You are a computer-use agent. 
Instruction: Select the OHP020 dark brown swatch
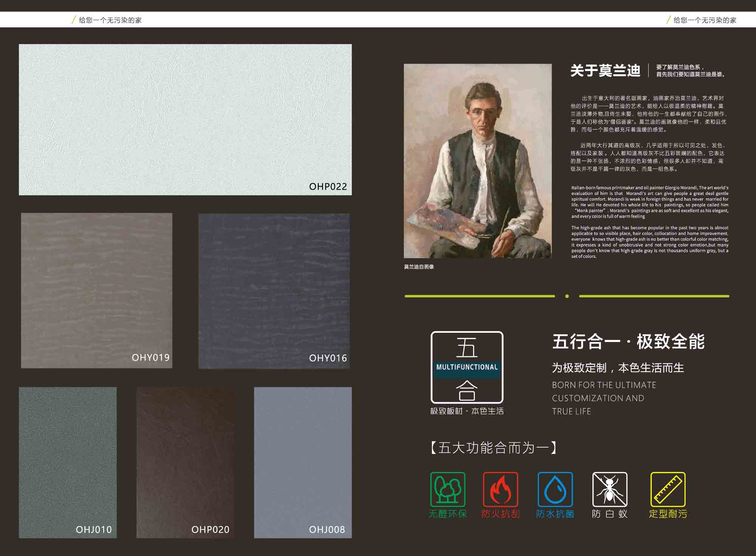[x=185, y=462]
